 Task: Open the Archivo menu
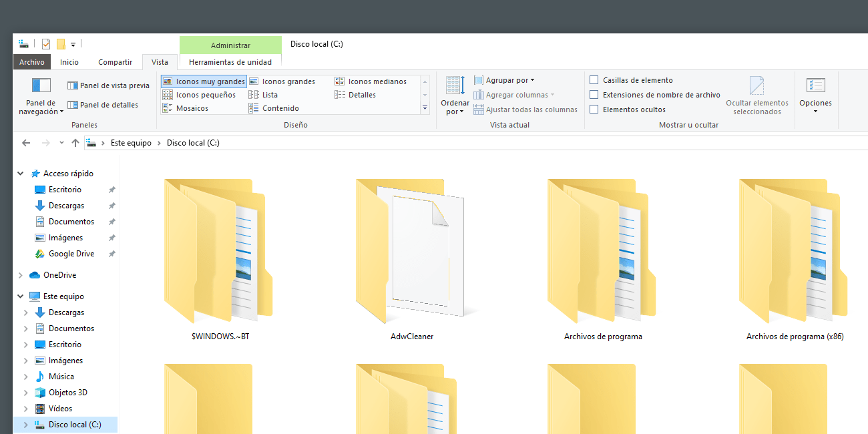(x=32, y=62)
